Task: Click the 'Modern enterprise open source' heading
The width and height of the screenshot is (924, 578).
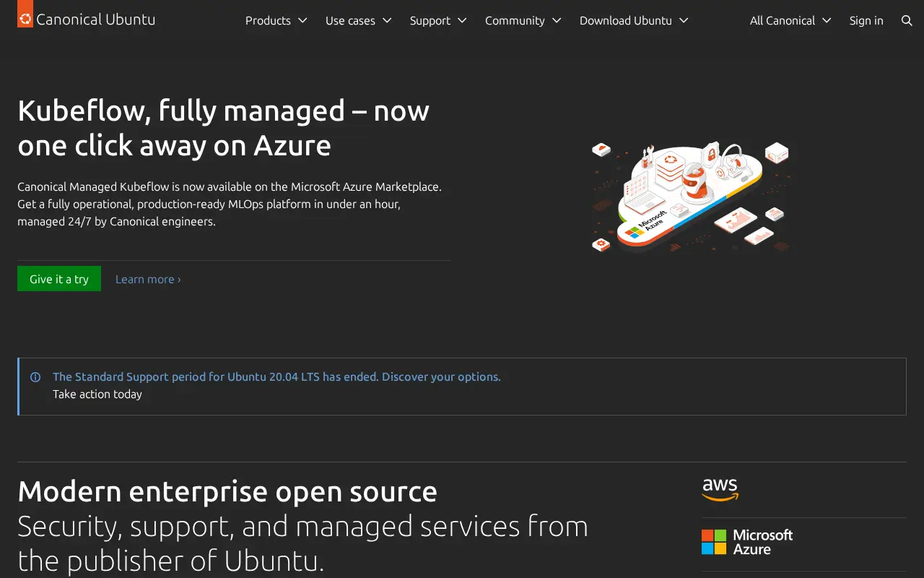Action: [x=227, y=491]
